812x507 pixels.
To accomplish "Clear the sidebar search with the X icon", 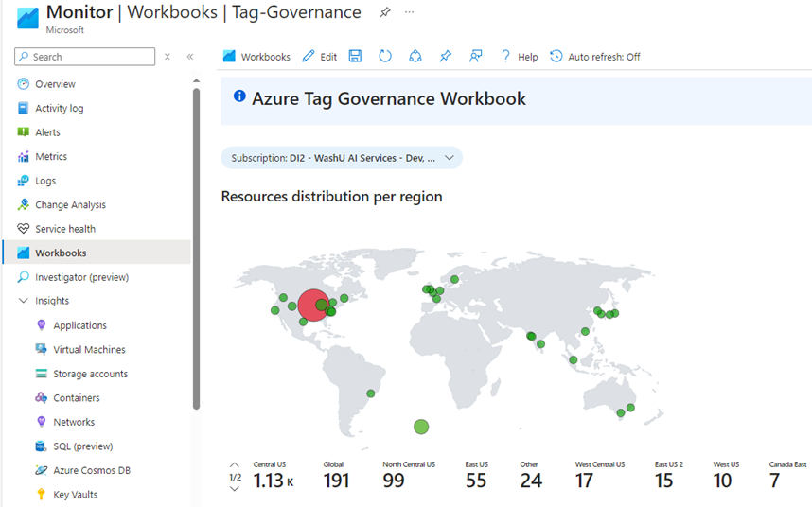I will click(x=168, y=57).
